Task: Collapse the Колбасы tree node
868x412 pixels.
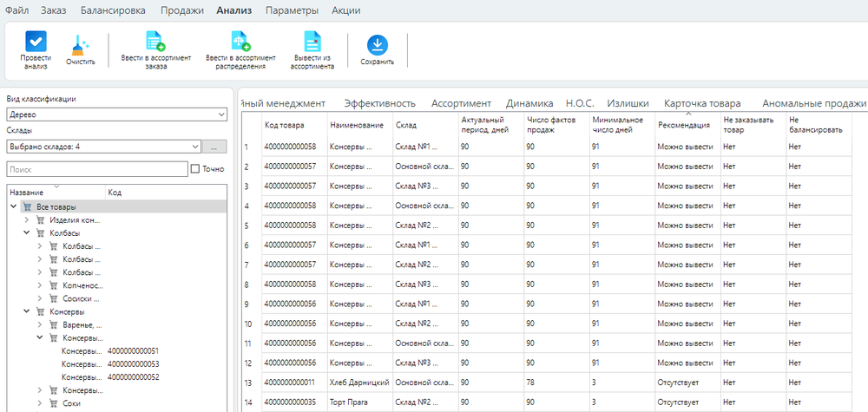Action: 27,233
